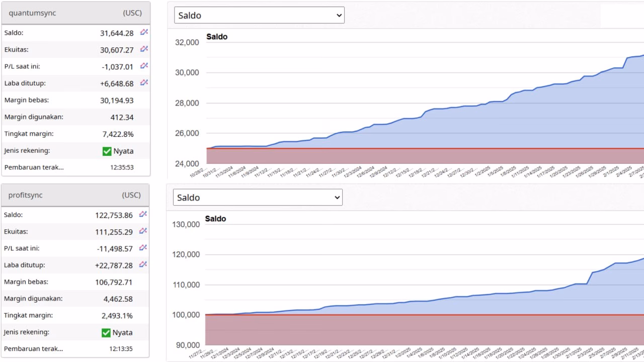Open the Saldo chart icon in profitsync panel

pos(143,214)
